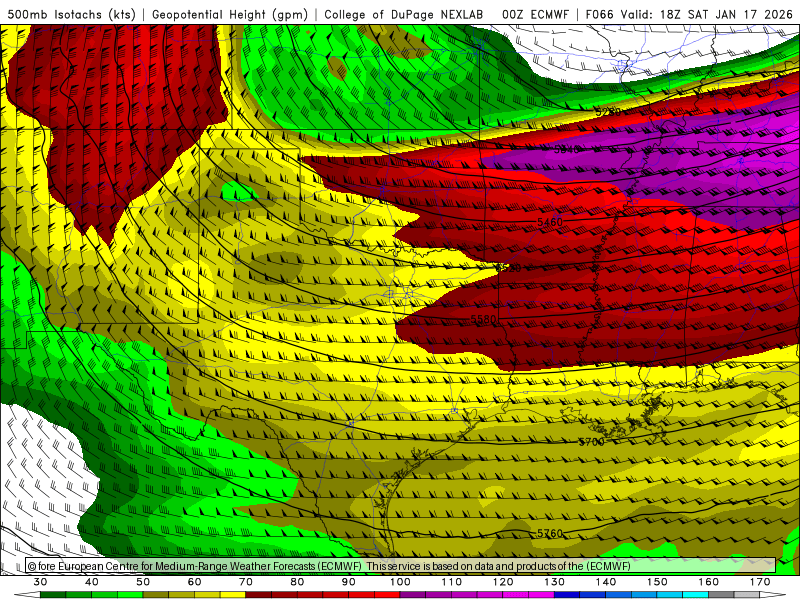Click the 'F066' forecast hour label
The height and width of the screenshot is (600, 800).
point(599,14)
